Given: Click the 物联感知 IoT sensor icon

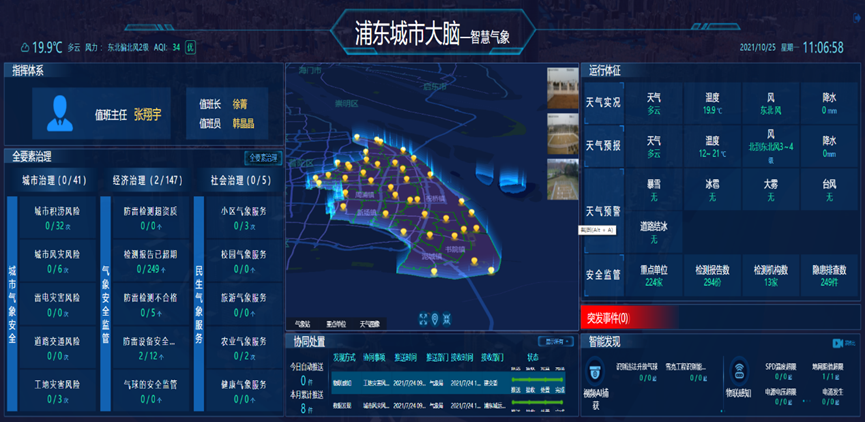Looking at the screenshot, I should (740, 372).
